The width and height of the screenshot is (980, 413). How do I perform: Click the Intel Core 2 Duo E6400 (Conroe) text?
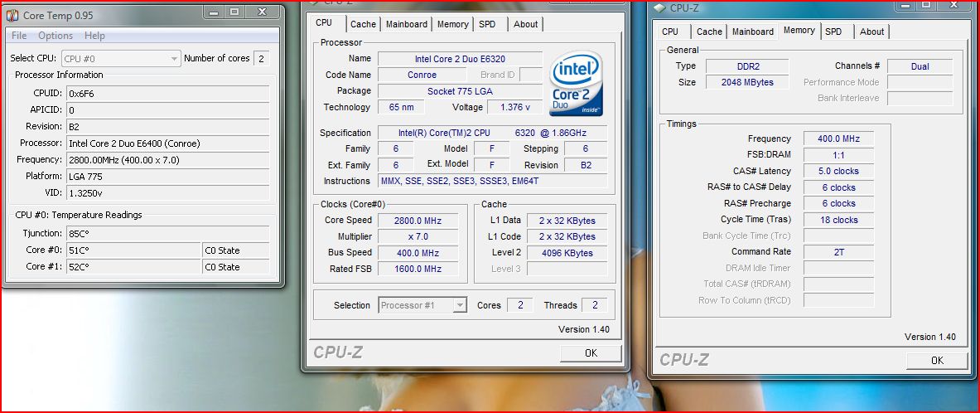coord(134,143)
